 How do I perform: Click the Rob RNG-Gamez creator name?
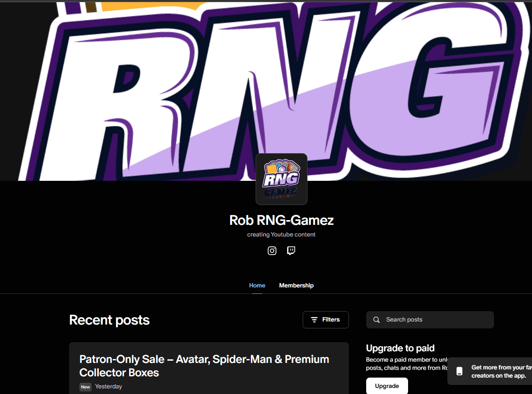(x=282, y=220)
